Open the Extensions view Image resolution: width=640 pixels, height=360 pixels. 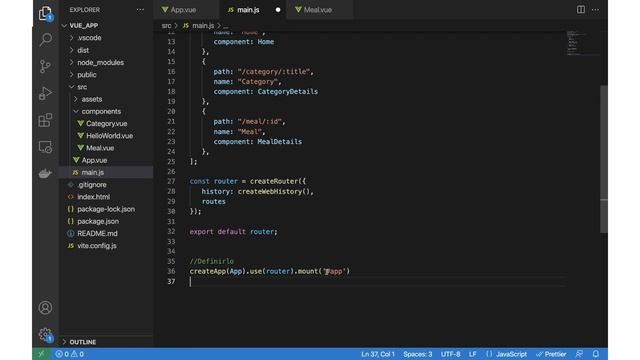45,120
